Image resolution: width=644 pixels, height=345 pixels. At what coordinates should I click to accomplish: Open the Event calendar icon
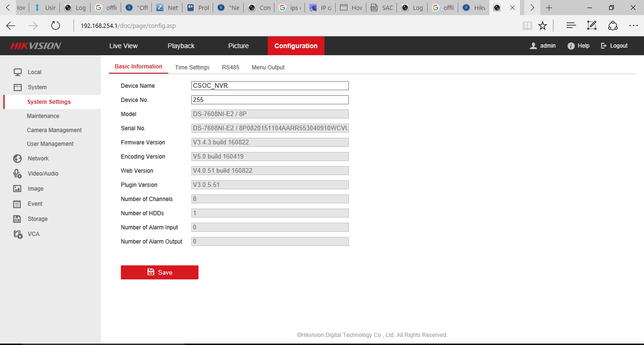point(17,204)
